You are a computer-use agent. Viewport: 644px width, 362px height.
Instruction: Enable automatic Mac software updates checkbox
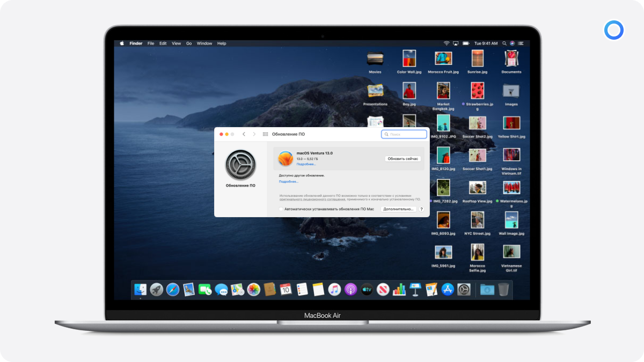pyautogui.click(x=281, y=209)
